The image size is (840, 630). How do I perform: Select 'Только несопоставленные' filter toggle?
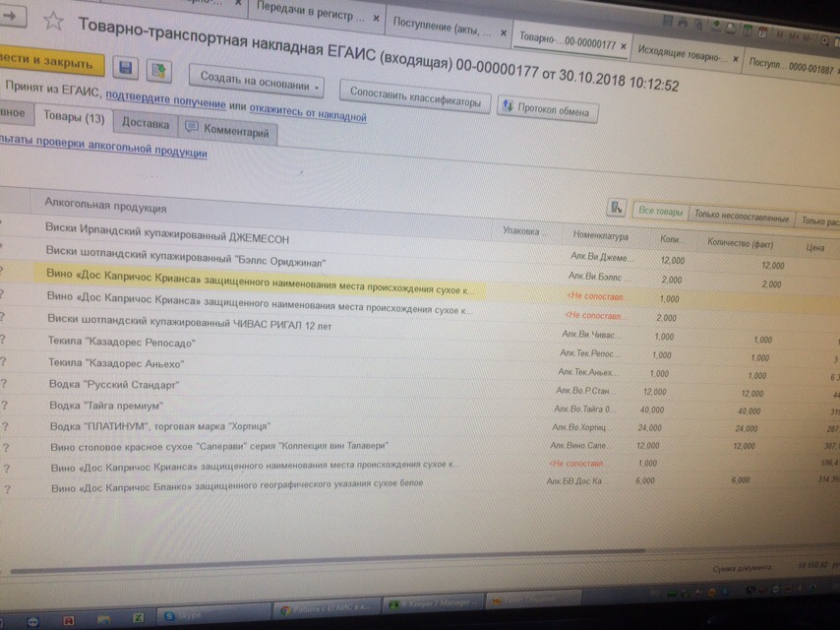741,217
